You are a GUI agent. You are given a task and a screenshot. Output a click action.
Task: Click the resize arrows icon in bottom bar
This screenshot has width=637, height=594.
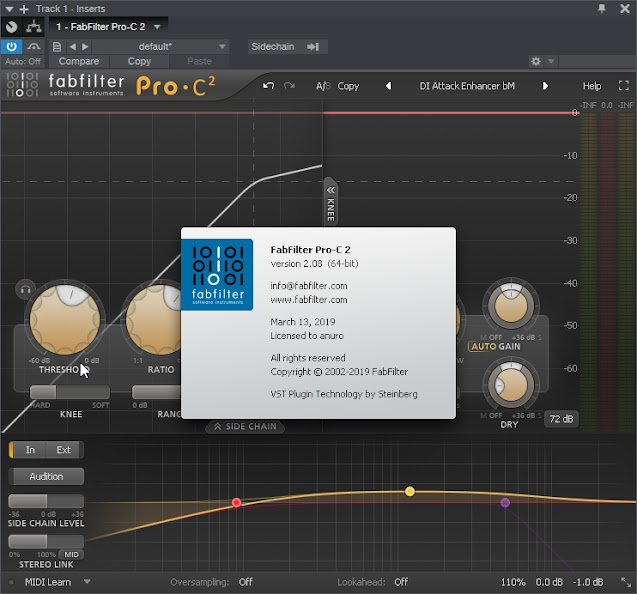click(x=626, y=582)
